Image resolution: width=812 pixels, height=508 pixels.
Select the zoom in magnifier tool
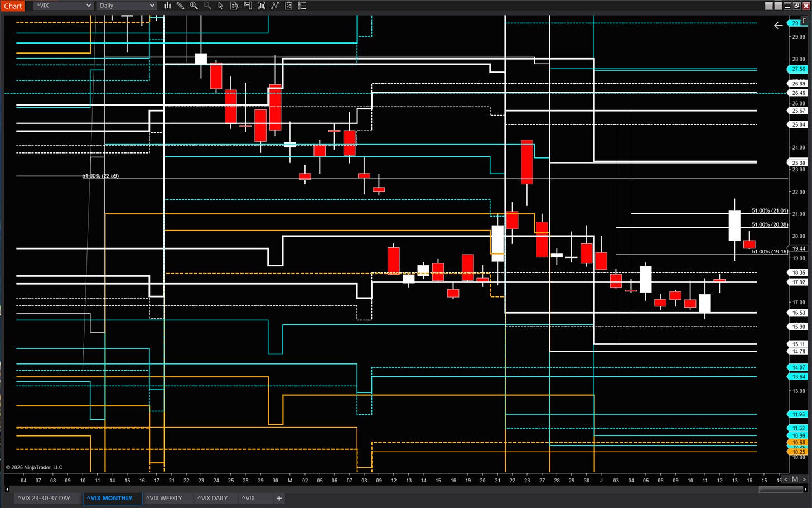coord(194,6)
